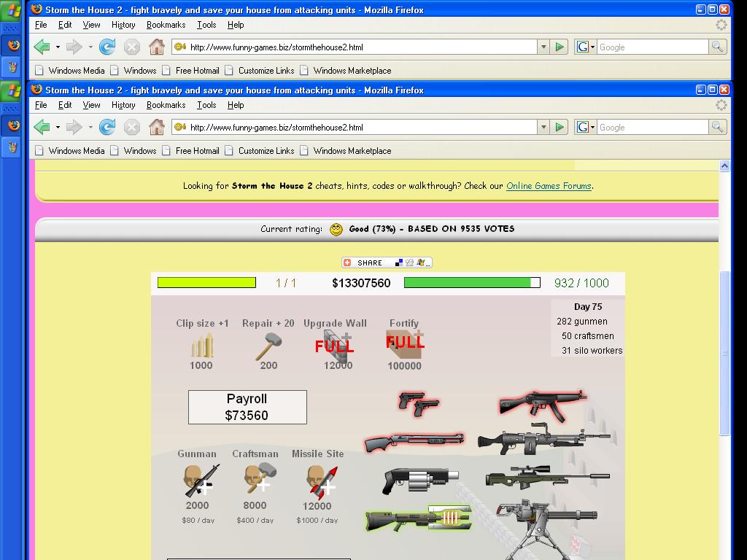Select the dual pistols weapon

coord(418,404)
